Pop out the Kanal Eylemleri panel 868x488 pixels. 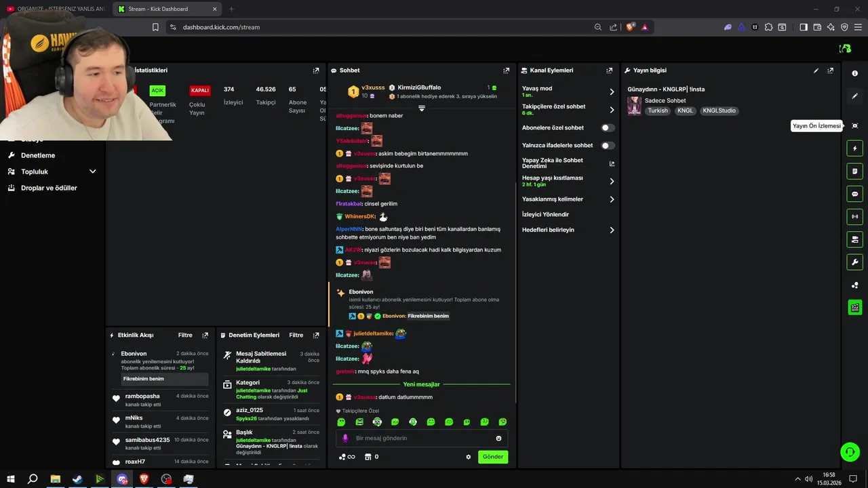point(610,70)
